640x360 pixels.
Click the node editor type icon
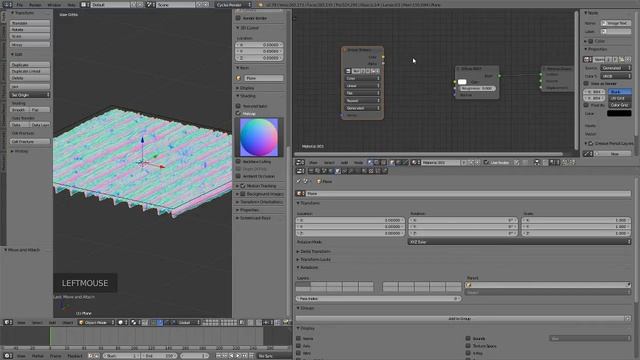click(x=300, y=162)
